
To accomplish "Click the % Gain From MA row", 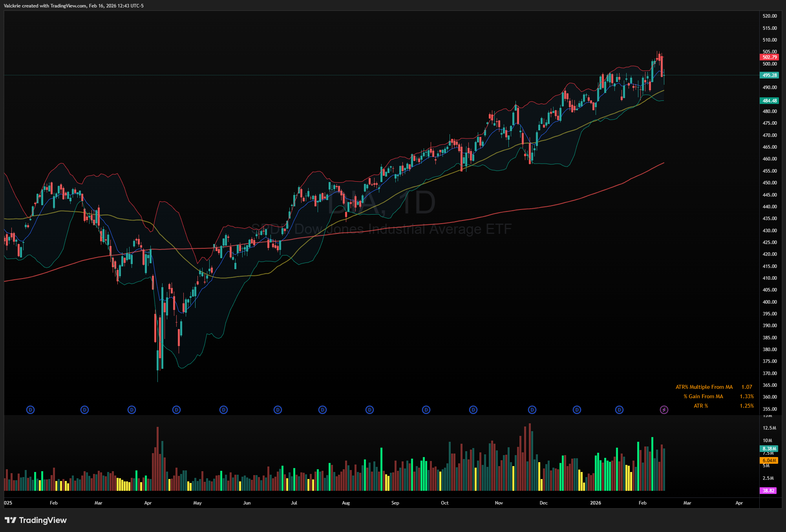I will (703, 396).
